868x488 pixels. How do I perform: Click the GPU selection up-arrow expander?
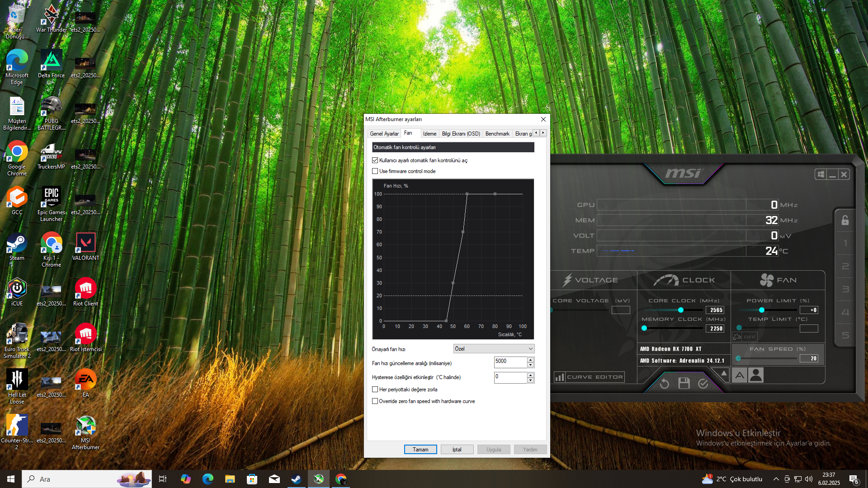click(x=724, y=373)
